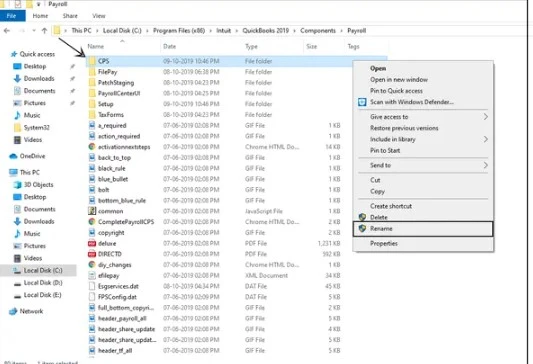533x364 pixels.
Task: Click the Chrome icon of diy_changes
Action: tap(92, 265)
